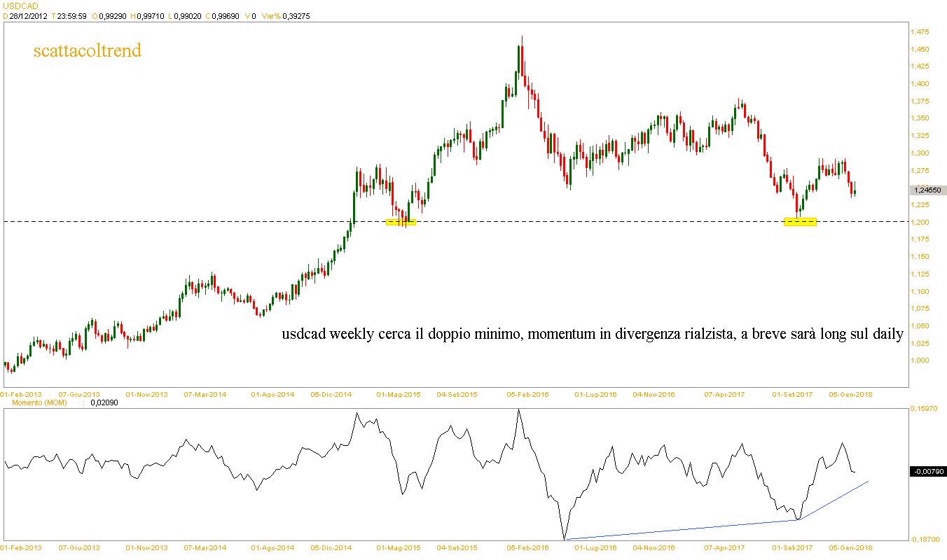
Task: Click the USDCAD symbol title
Action: [x=20, y=6]
